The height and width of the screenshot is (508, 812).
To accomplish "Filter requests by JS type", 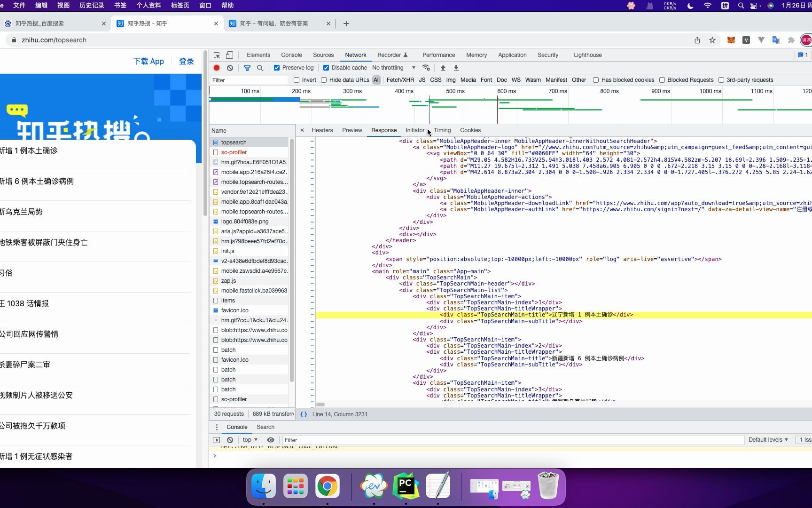I will [x=422, y=80].
